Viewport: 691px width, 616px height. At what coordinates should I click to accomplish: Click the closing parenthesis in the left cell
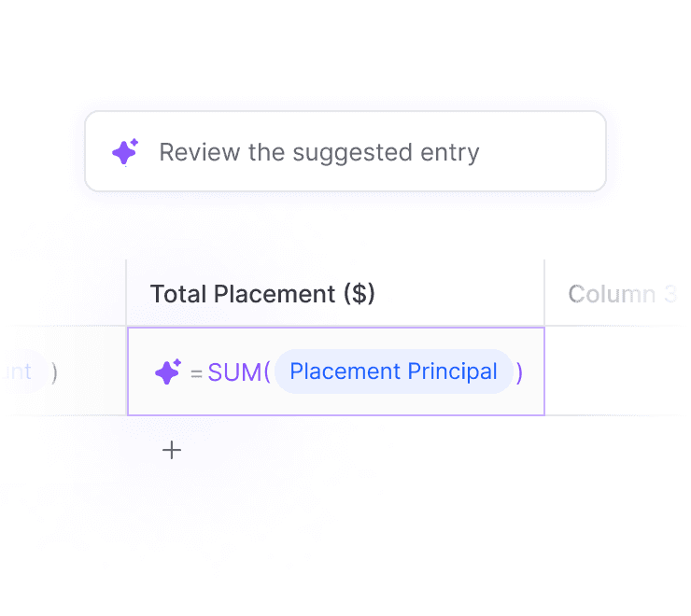pyautogui.click(x=54, y=372)
